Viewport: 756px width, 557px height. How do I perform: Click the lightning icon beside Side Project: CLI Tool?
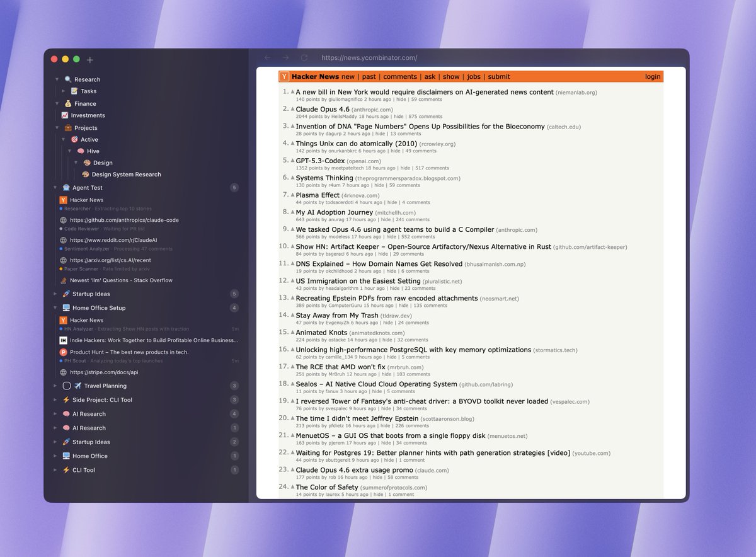(x=66, y=400)
